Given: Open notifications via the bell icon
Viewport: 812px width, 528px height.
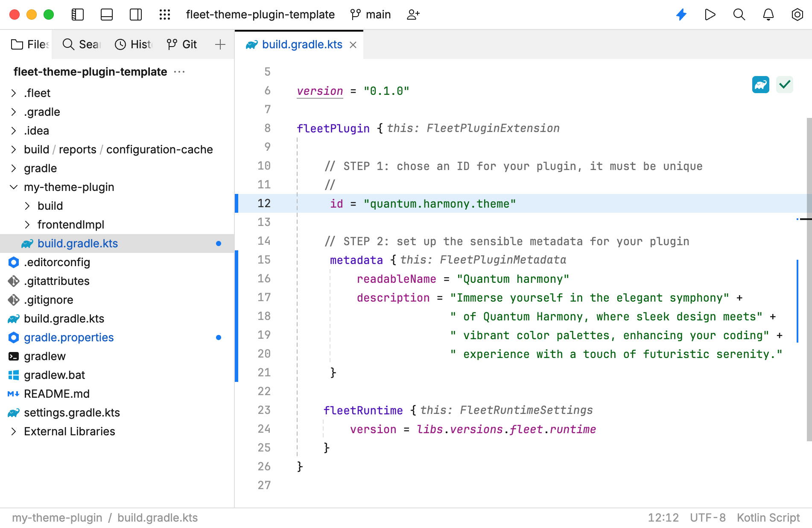Looking at the screenshot, I should 768,14.
